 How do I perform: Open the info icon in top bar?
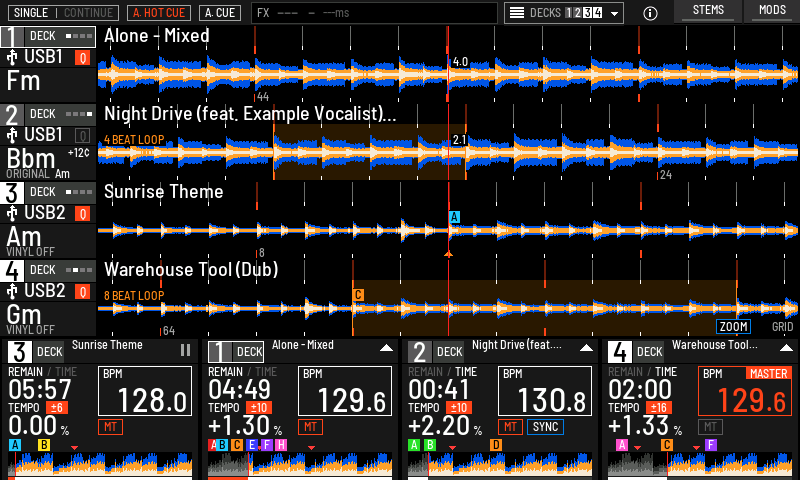coord(650,13)
